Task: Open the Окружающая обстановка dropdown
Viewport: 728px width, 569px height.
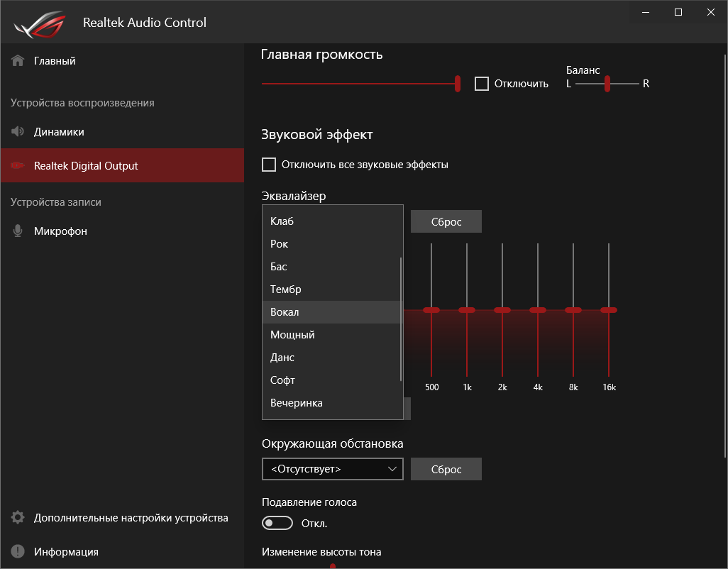Action: (332, 469)
